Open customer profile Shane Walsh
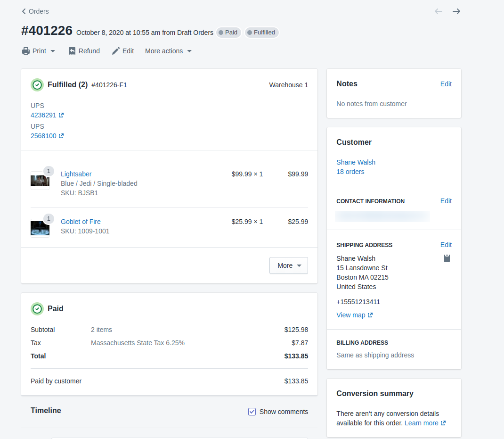The width and height of the screenshot is (504, 439). point(356,162)
